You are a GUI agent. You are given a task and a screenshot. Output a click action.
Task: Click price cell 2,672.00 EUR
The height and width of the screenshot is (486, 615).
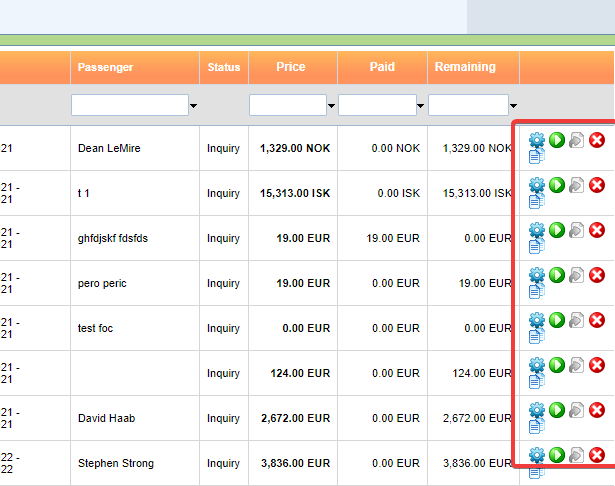pyautogui.click(x=295, y=418)
